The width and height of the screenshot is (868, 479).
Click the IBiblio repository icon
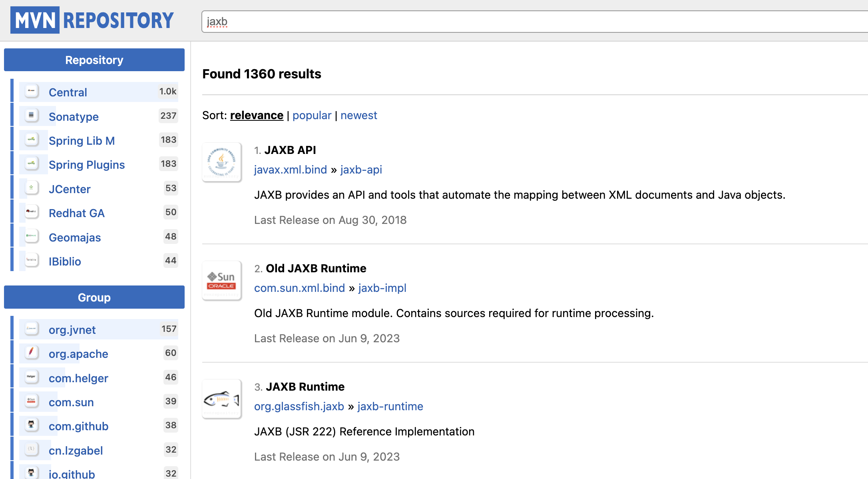point(32,260)
